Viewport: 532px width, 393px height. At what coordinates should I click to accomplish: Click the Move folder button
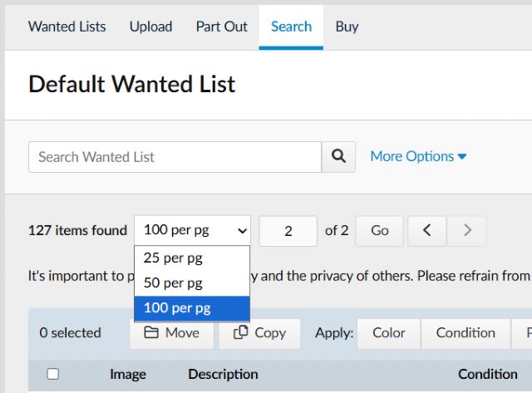[x=172, y=332]
